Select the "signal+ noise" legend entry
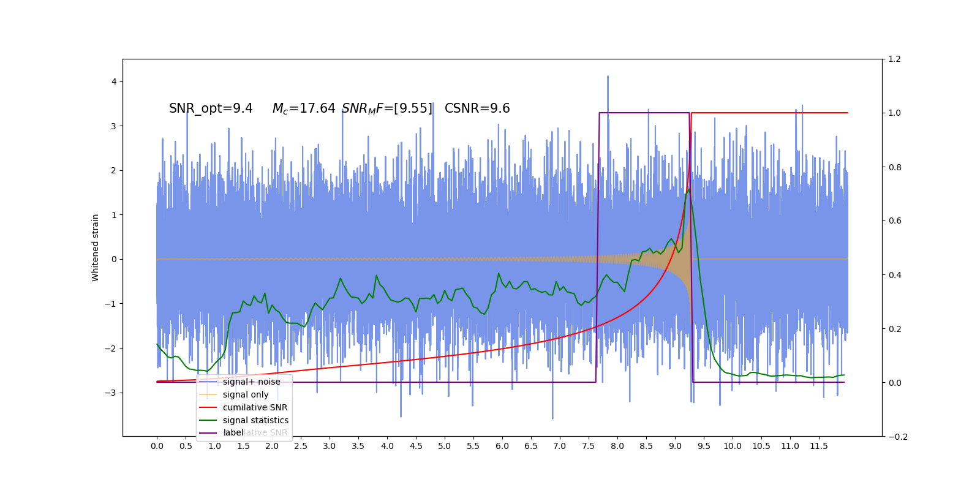The height and width of the screenshot is (490, 980). (252, 382)
